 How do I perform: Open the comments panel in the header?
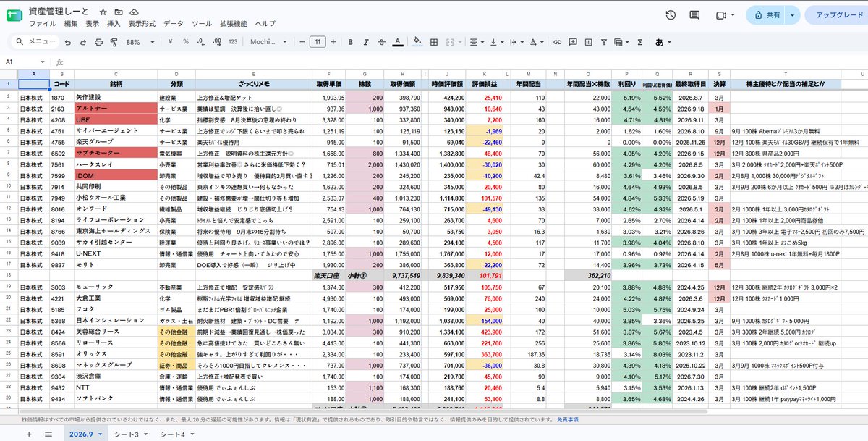[x=694, y=15]
